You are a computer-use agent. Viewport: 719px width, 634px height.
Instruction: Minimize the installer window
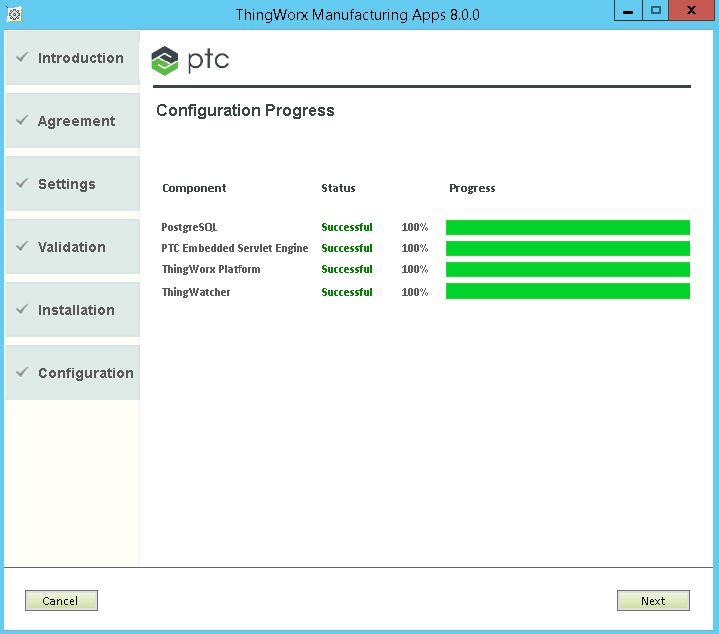628,11
